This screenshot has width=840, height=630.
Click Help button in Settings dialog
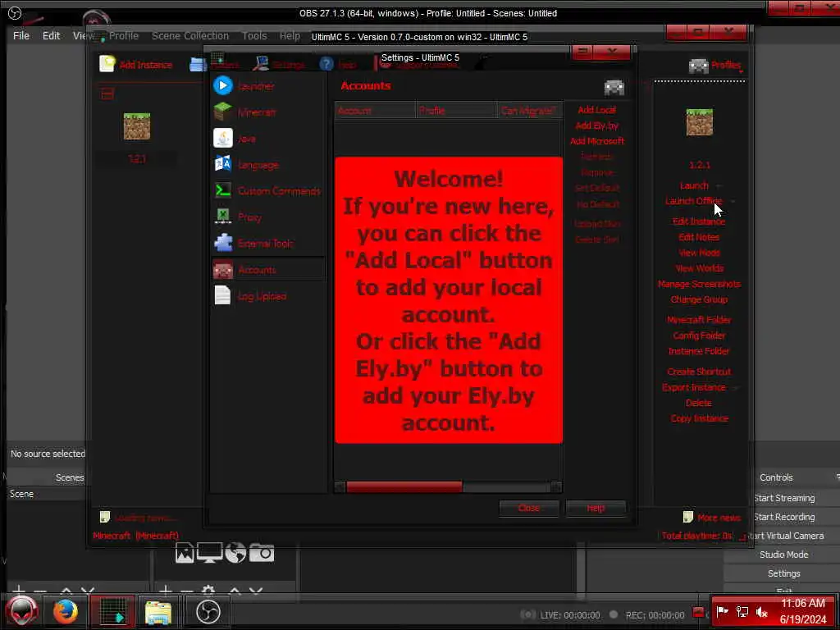coord(596,508)
